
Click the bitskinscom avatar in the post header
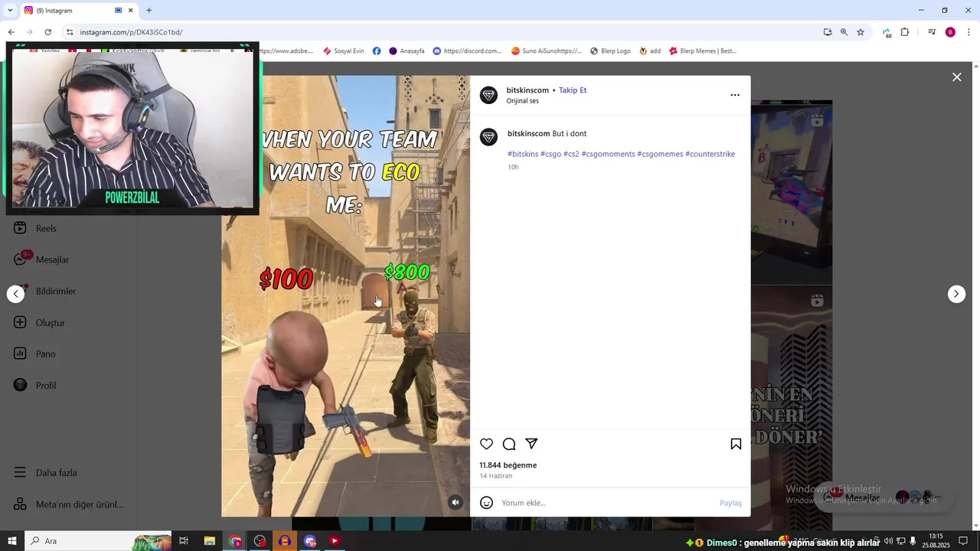point(488,95)
